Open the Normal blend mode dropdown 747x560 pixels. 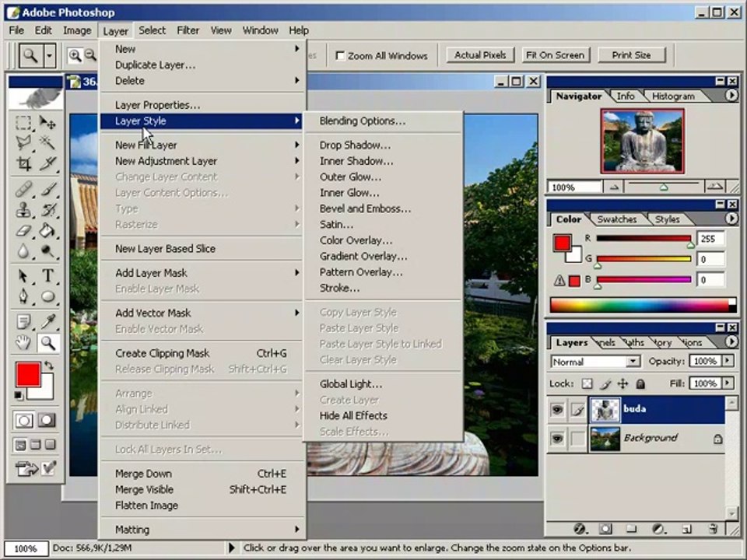click(x=633, y=362)
